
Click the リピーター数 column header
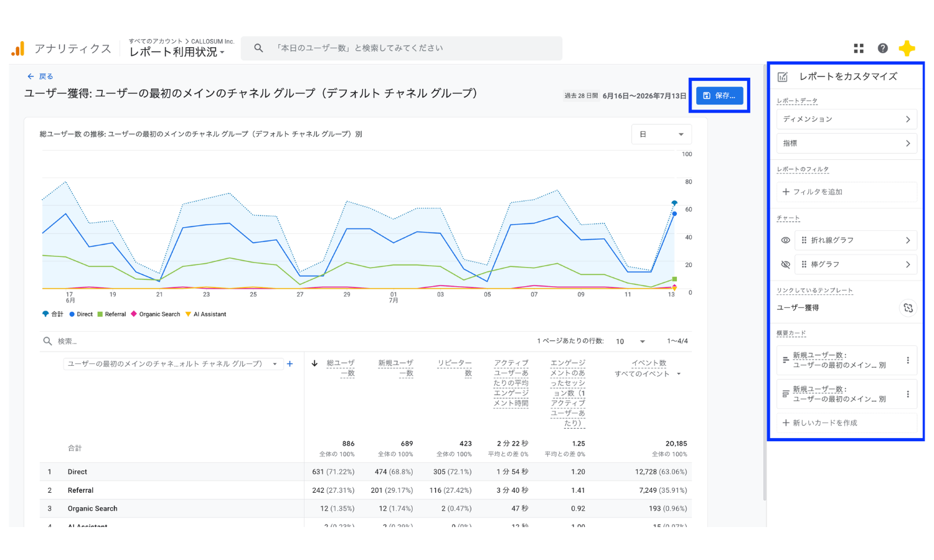455,368
